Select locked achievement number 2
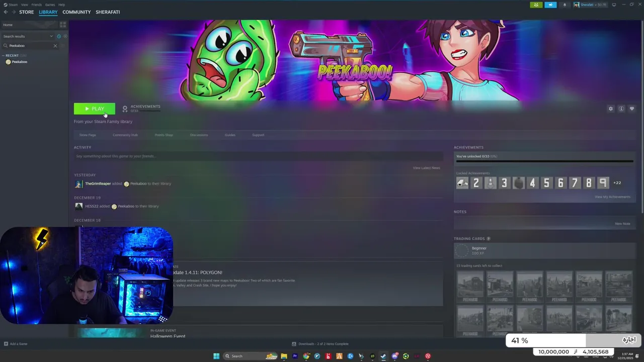644x362 pixels. [476, 183]
